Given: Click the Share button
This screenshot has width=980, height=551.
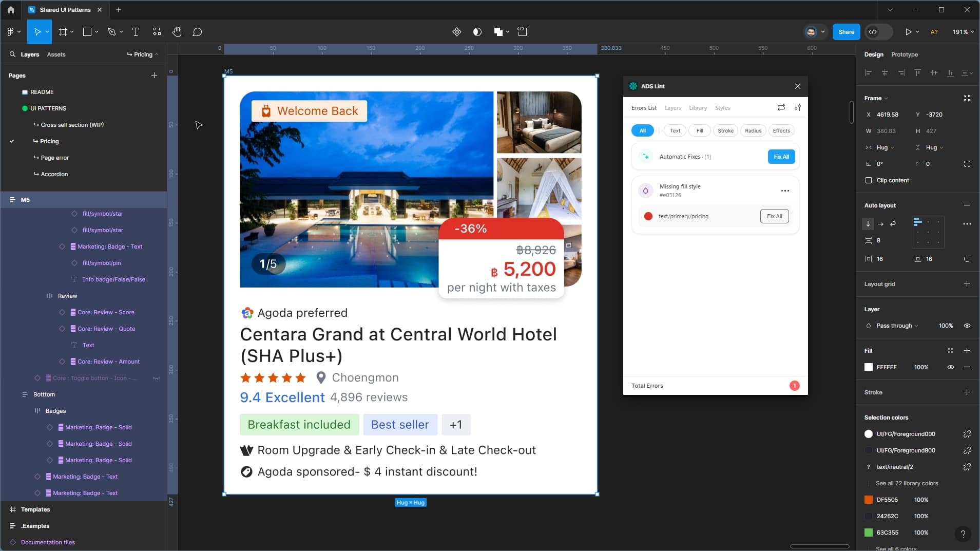Looking at the screenshot, I should 846,32.
